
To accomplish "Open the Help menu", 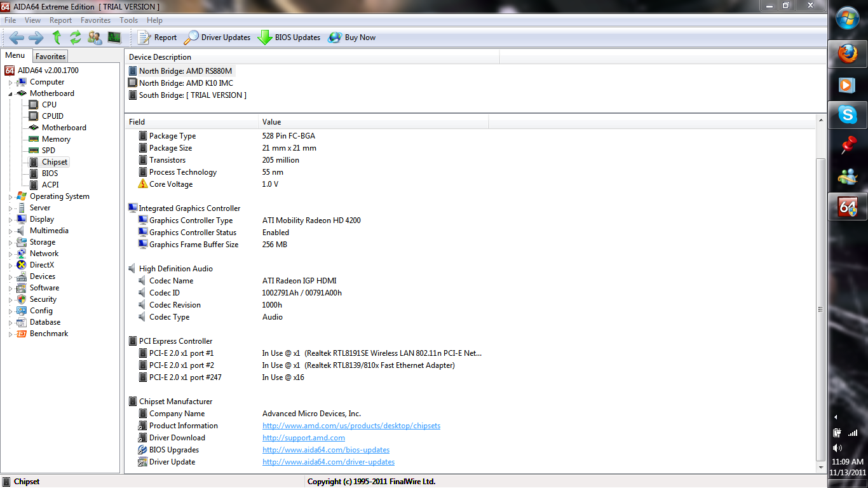I will [x=154, y=20].
